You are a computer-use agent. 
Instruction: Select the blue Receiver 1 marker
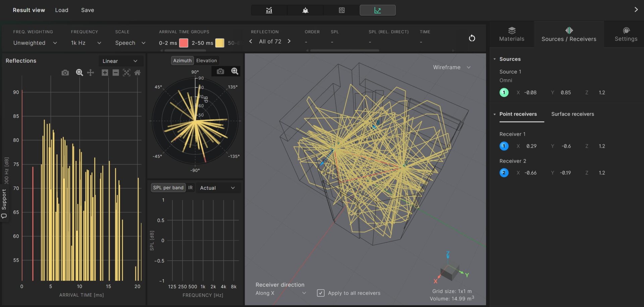pos(504,146)
